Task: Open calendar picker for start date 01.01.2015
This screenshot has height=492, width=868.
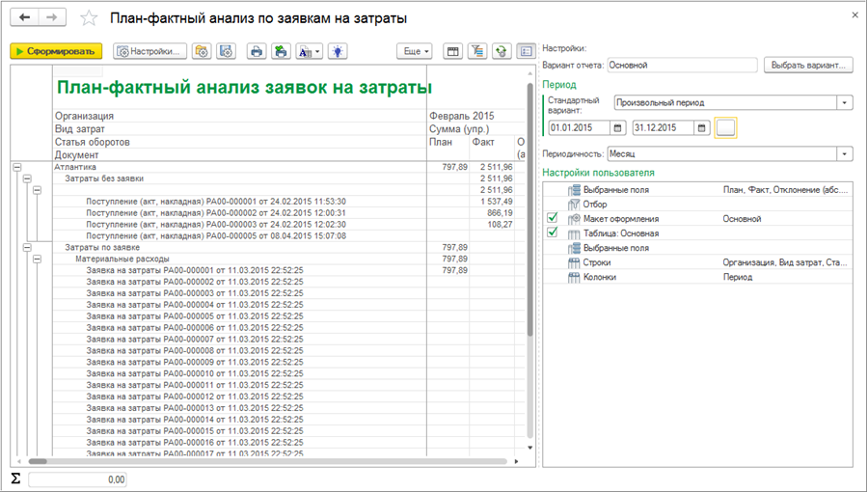Action: [x=617, y=127]
